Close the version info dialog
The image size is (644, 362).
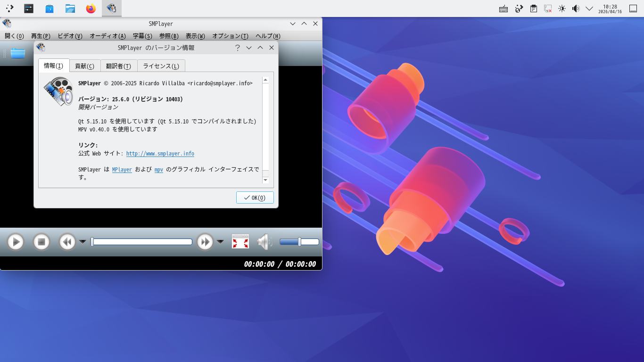click(x=272, y=48)
